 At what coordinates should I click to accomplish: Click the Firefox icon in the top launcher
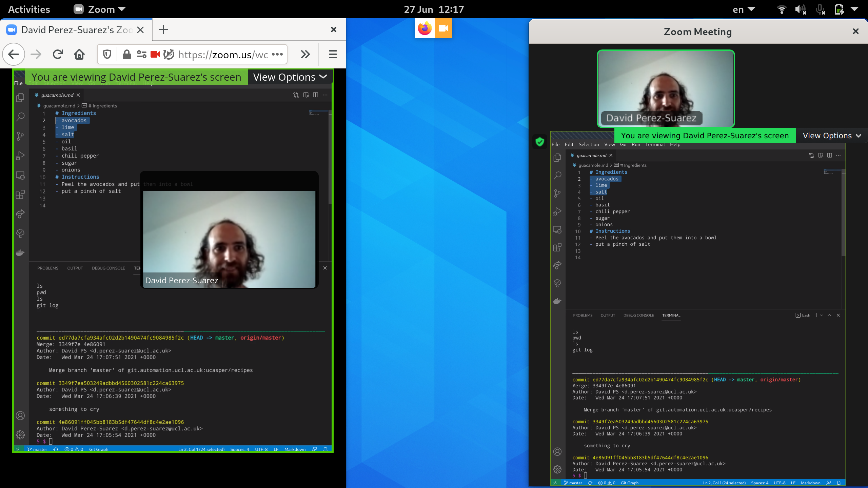(425, 28)
